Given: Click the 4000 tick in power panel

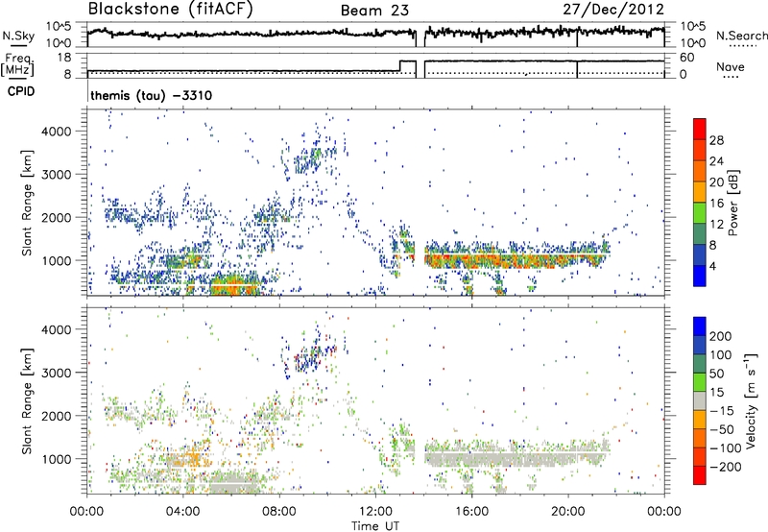Looking at the screenshot, I should click(x=57, y=132).
